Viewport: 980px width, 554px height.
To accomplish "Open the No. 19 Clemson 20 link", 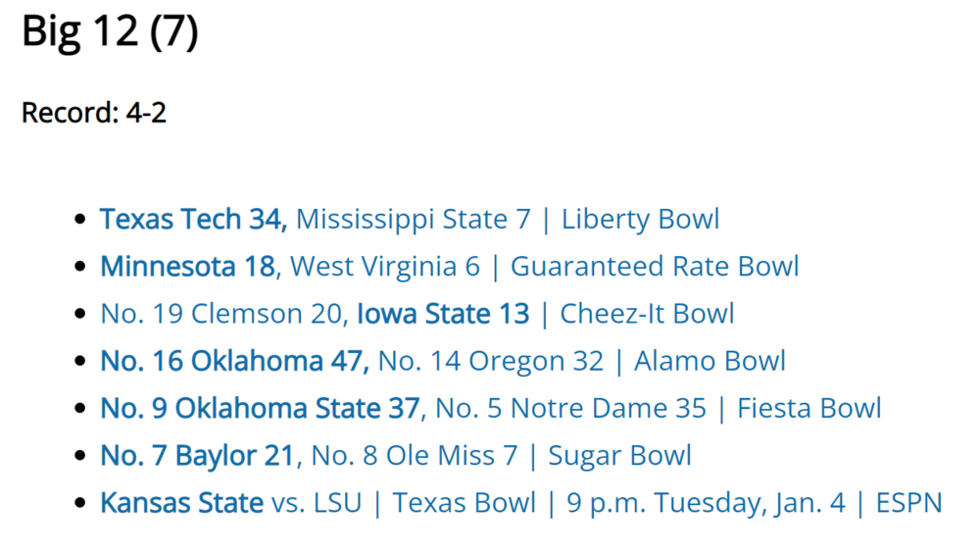I will [224, 314].
